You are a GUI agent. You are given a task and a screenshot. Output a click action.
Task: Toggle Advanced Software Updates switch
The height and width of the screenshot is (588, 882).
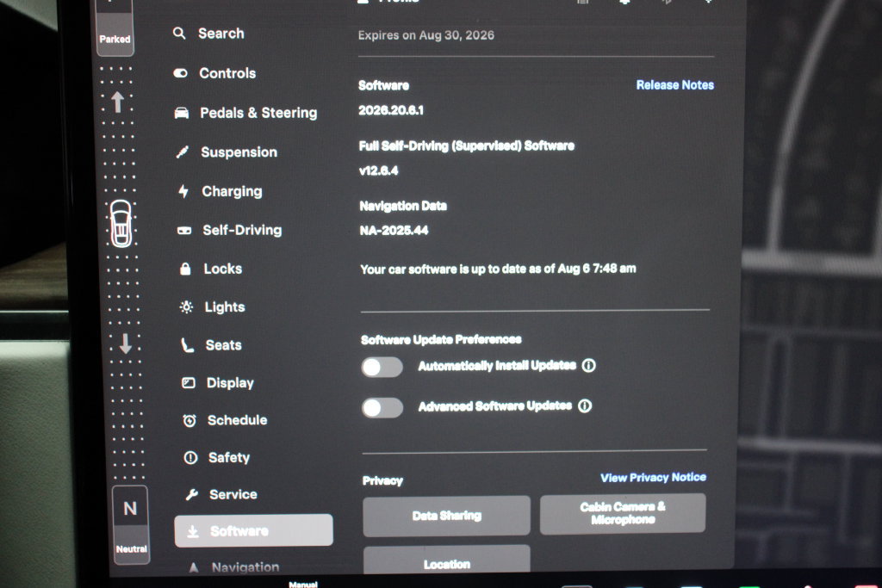coord(382,408)
